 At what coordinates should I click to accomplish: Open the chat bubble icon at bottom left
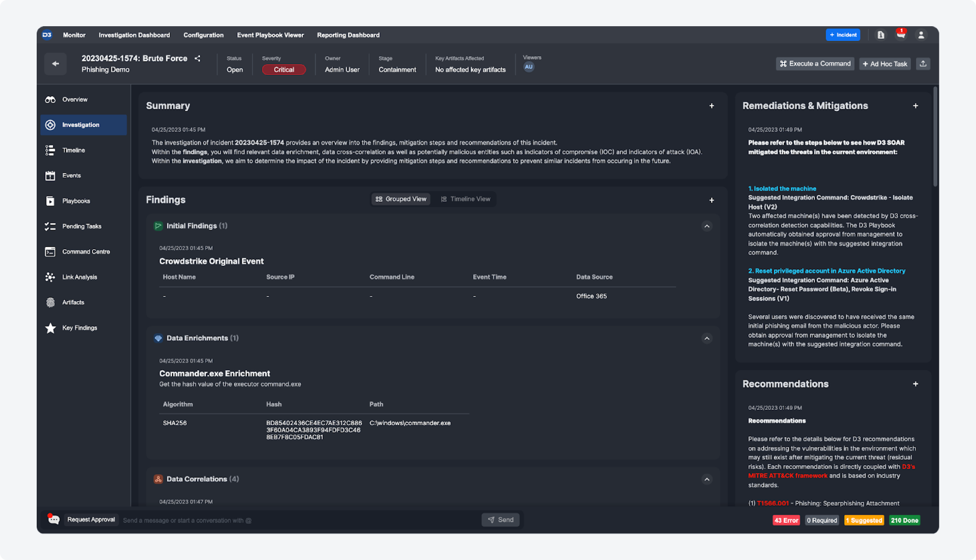click(53, 519)
